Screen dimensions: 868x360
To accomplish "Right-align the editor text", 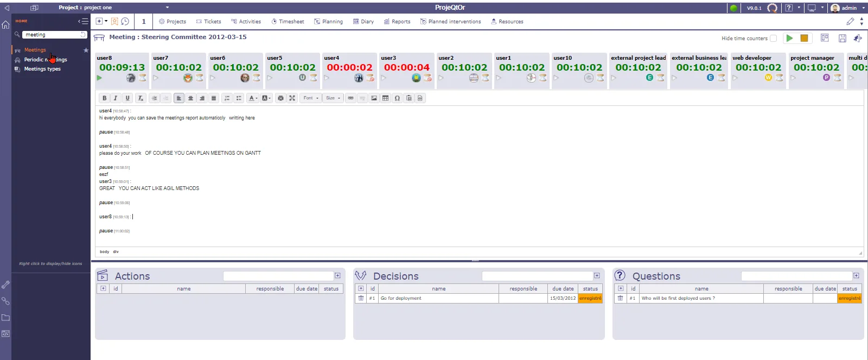I will click(x=202, y=98).
